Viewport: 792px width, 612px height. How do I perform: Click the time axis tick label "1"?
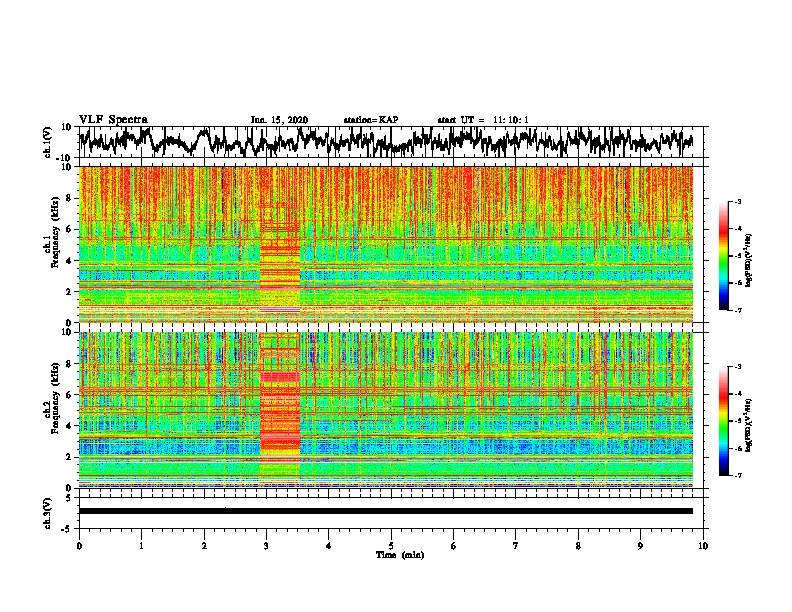coord(141,546)
